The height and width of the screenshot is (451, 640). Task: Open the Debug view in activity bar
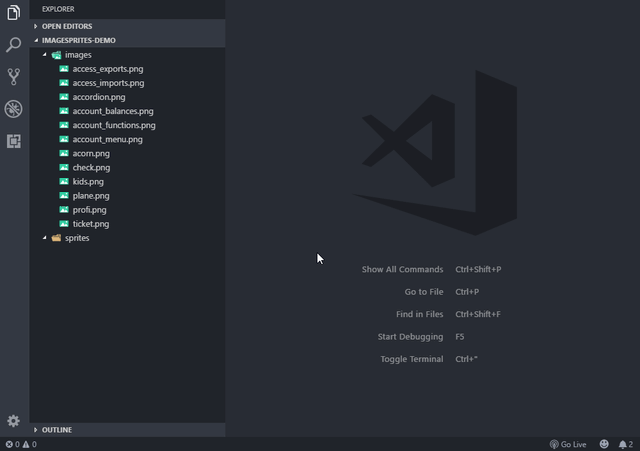point(13,109)
